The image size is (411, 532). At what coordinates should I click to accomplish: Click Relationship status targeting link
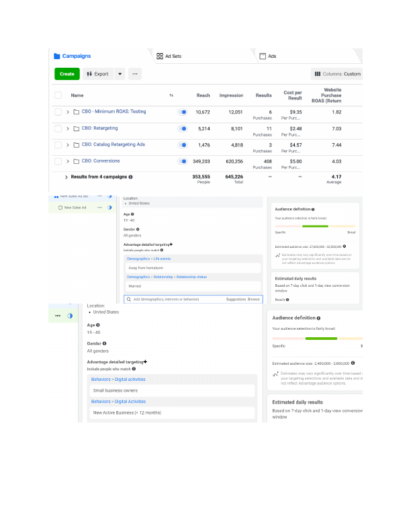191,277
